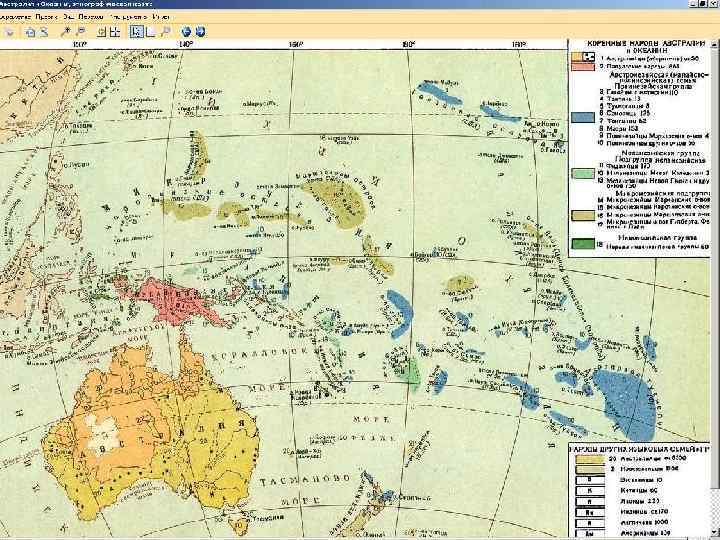
Task: Click the zoom-out magnifier toolbar icon
Action: click(81, 32)
